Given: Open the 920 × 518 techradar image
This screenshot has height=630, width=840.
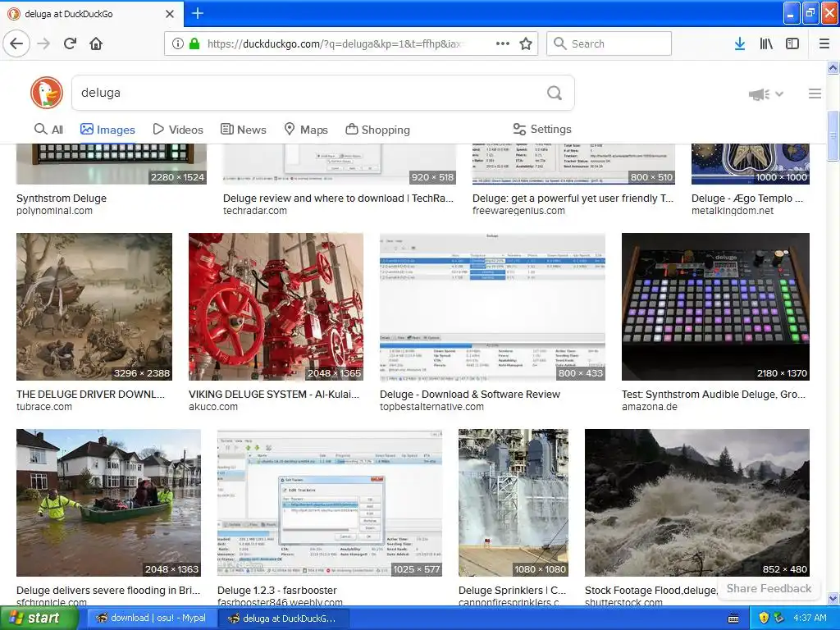Looking at the screenshot, I should click(340, 164).
